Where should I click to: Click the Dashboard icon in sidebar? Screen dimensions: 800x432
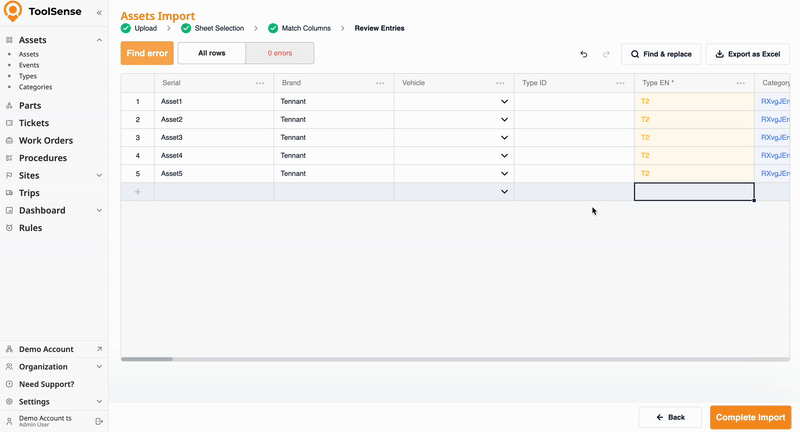tap(9, 210)
